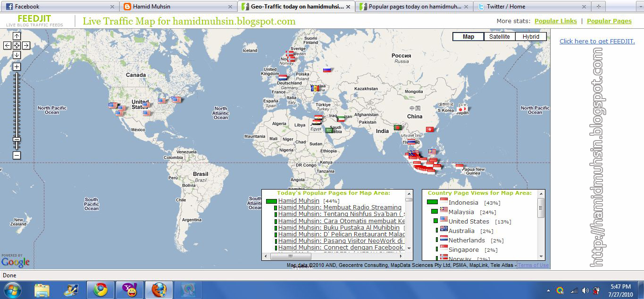Screen dimensions: 644x299
Task: Click scroll down arrow in Popular Pages panel
Action: coord(409,249)
